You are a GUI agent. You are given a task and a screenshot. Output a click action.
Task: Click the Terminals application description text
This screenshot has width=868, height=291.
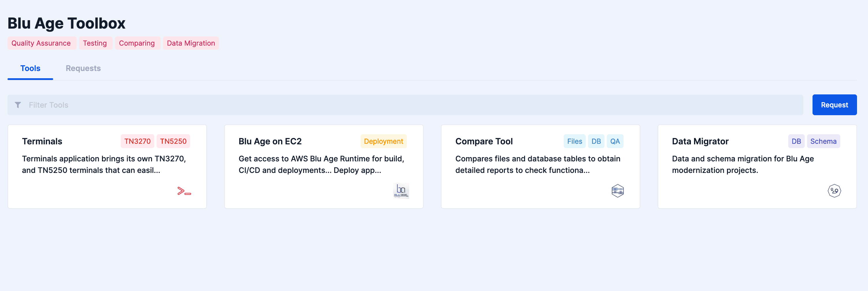(x=104, y=164)
